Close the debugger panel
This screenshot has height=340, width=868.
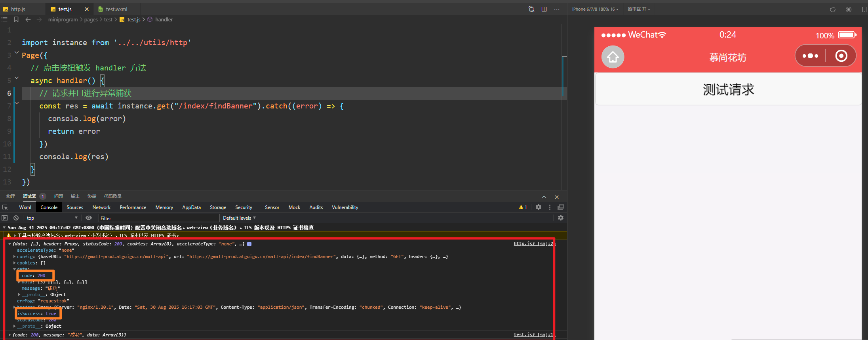(557, 197)
